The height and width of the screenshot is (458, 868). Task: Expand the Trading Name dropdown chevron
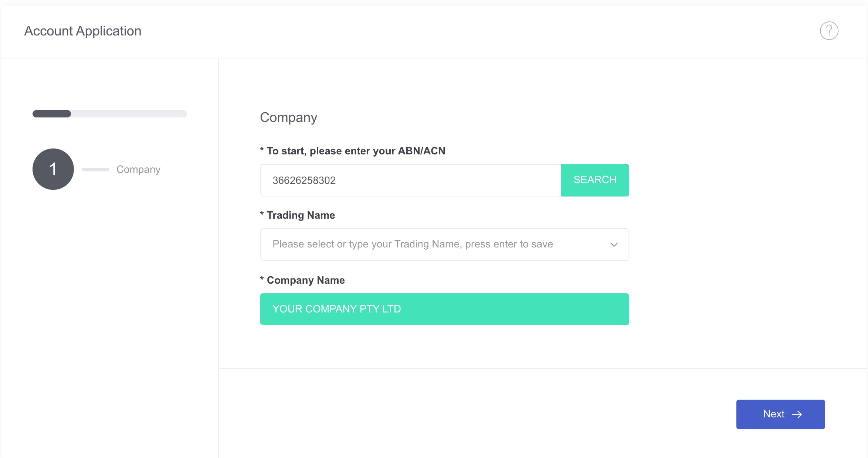tap(614, 245)
